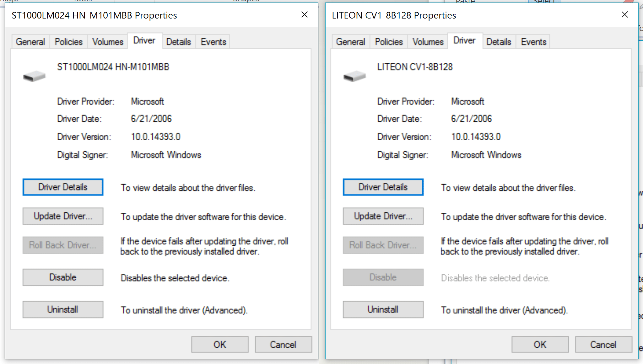Cancel the ST1000LM024 Properties dialog

(x=283, y=344)
